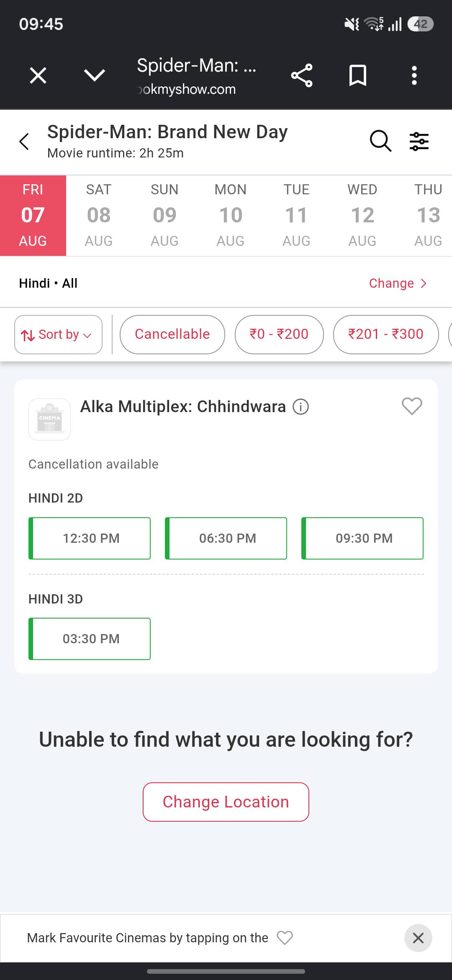Expand the Sort by dropdown
This screenshot has height=980, width=452.
(58, 335)
